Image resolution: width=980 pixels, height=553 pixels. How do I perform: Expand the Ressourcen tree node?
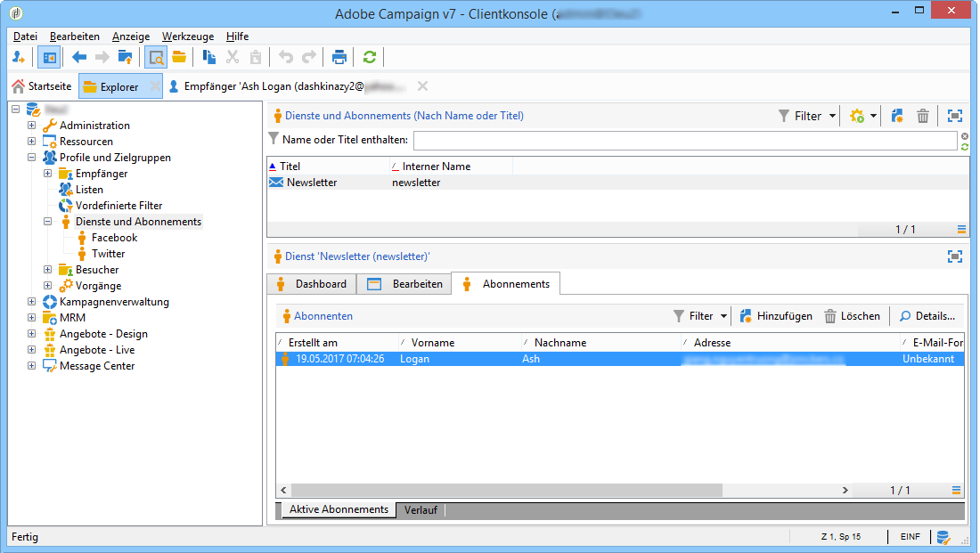[x=31, y=142]
